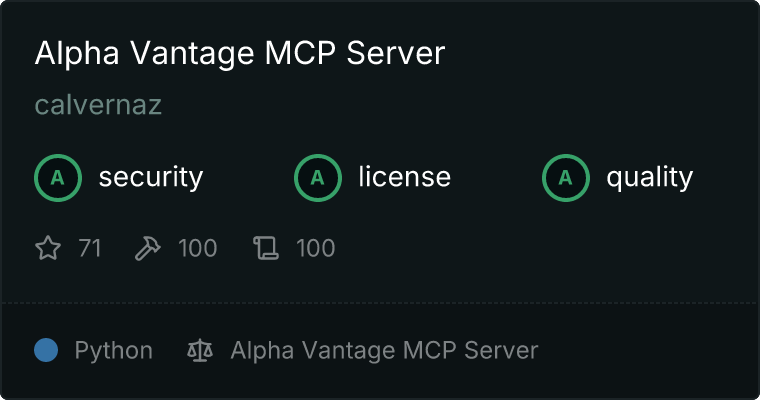Click the star icon next to 71
The height and width of the screenshot is (400, 760).
(x=48, y=248)
